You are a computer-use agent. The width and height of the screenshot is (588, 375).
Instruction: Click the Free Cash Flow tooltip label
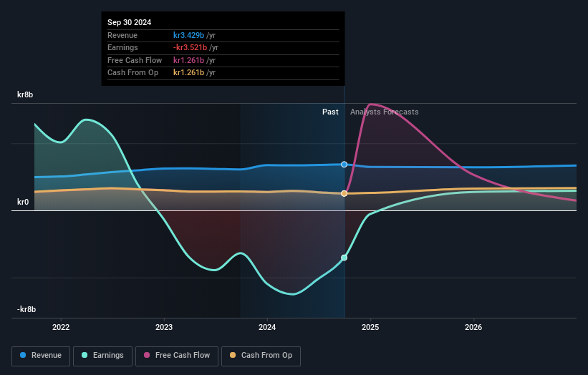pyautogui.click(x=135, y=60)
